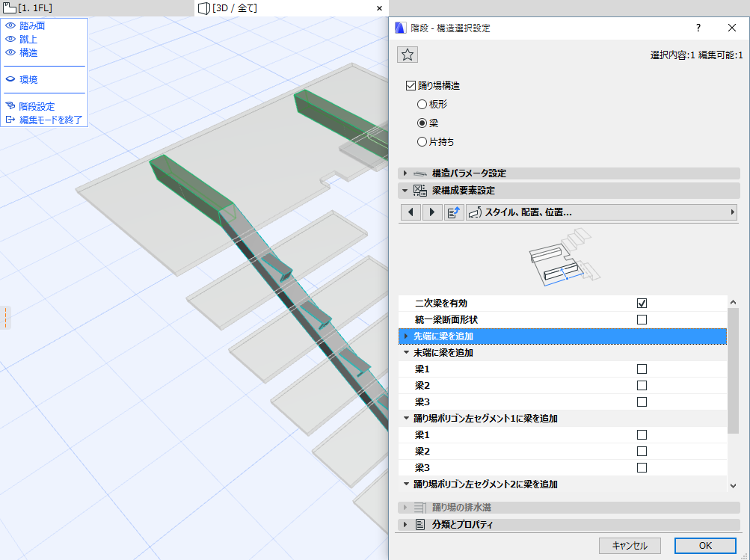Expand the 分類とプロパティ panel
The width and height of the screenshot is (750, 560).
pyautogui.click(x=405, y=525)
